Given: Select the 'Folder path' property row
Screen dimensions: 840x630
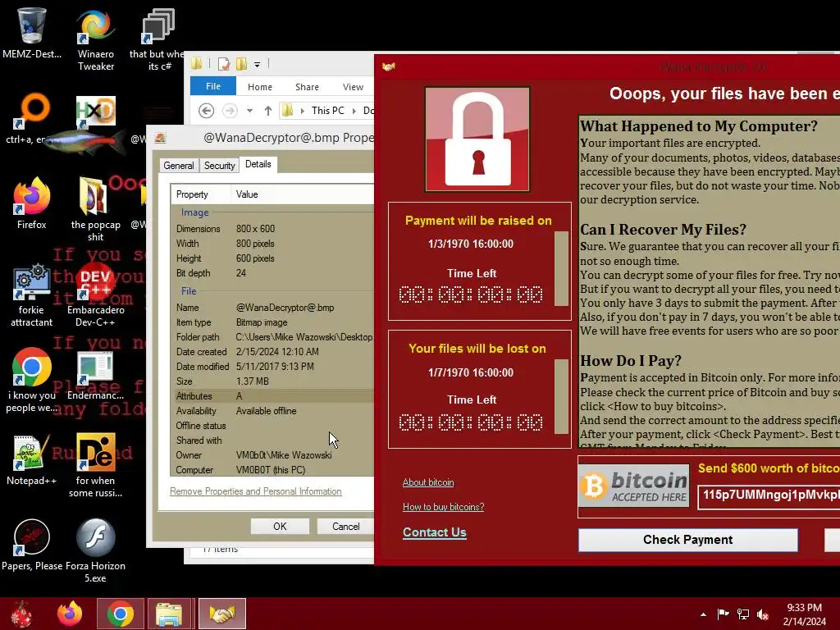Looking at the screenshot, I should [x=274, y=337].
